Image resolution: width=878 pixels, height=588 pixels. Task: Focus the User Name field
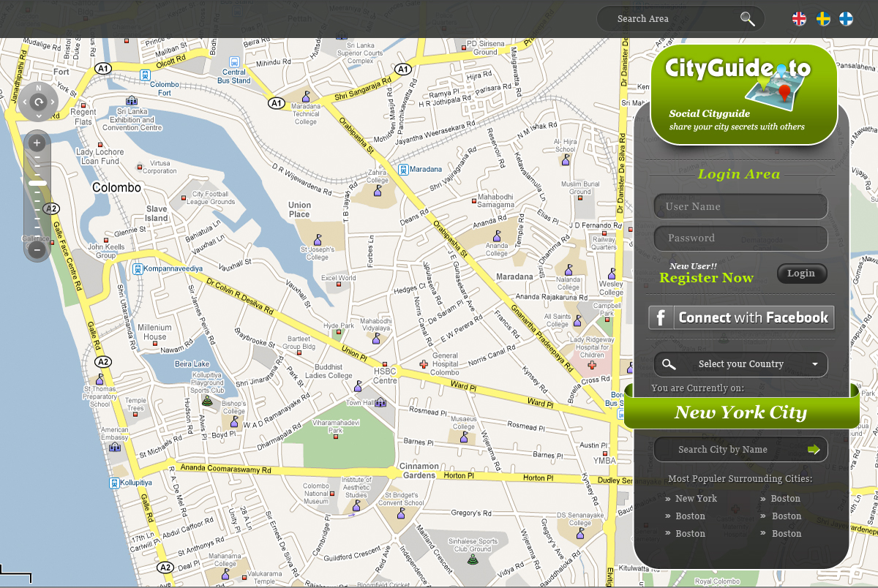[x=740, y=206]
